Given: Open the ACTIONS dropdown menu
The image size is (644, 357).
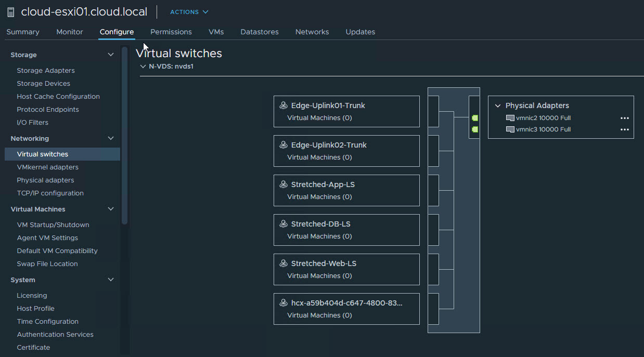Looking at the screenshot, I should click(x=189, y=12).
